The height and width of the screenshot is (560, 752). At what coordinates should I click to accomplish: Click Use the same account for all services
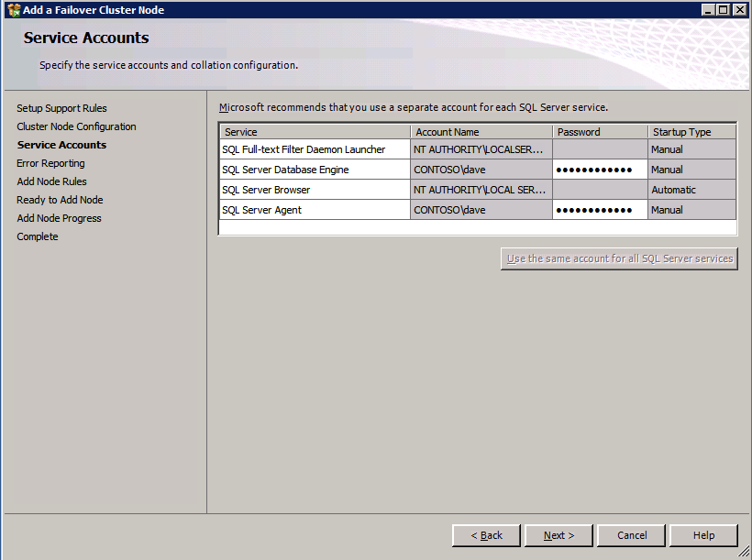[x=619, y=258]
